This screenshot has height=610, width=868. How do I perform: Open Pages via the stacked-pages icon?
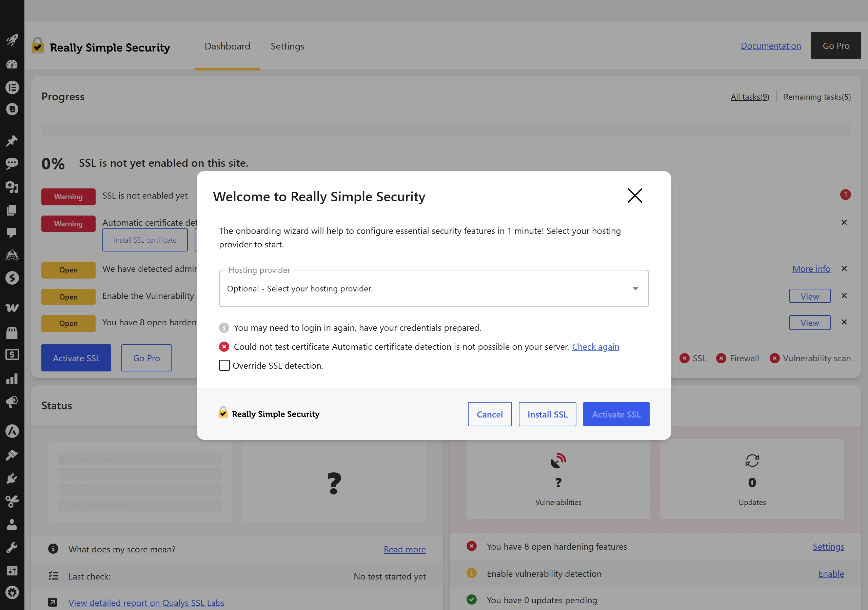(x=12, y=210)
